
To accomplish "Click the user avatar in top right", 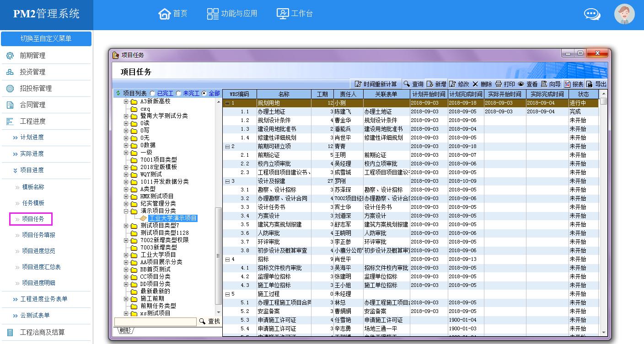I will click(624, 14).
